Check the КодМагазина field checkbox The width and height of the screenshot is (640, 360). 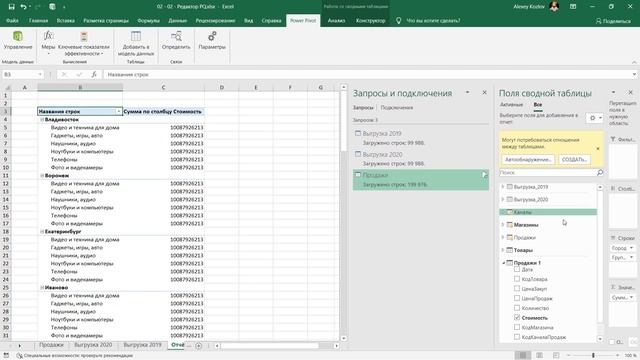coord(517,327)
